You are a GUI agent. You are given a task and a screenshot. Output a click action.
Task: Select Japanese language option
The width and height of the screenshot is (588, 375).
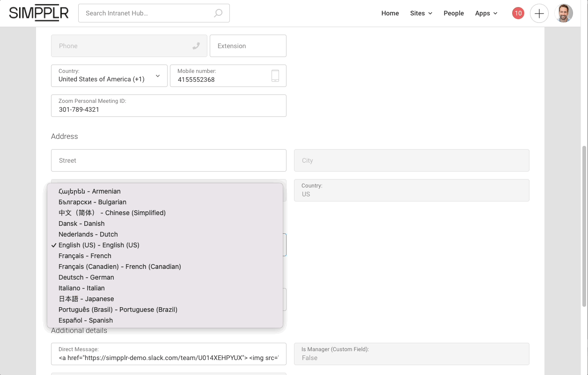coord(165,299)
